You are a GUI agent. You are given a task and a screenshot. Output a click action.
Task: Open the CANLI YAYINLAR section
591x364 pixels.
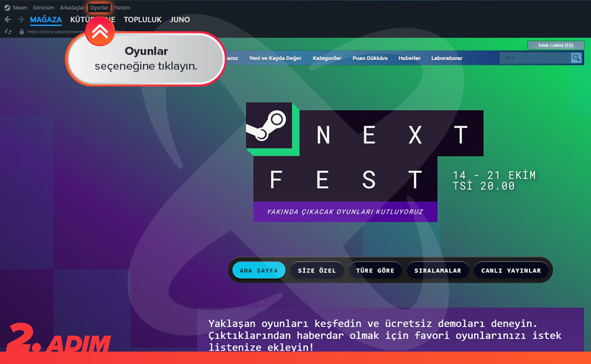pos(511,271)
